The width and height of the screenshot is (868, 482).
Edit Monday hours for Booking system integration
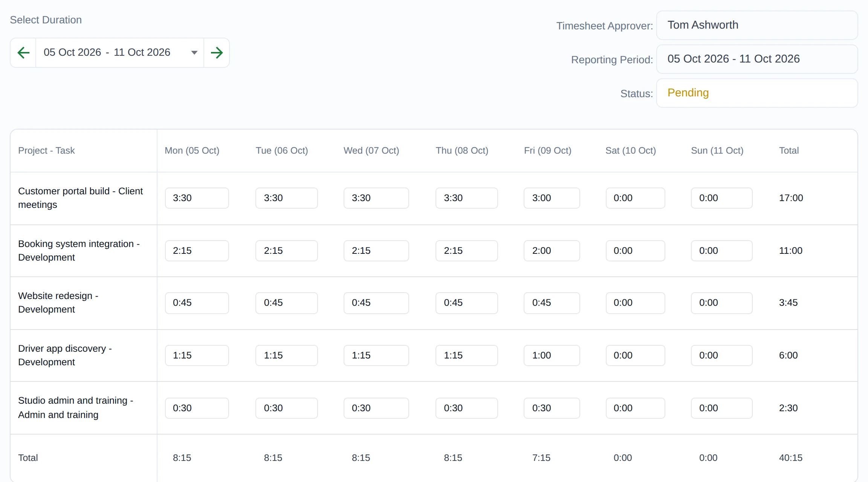tap(197, 251)
